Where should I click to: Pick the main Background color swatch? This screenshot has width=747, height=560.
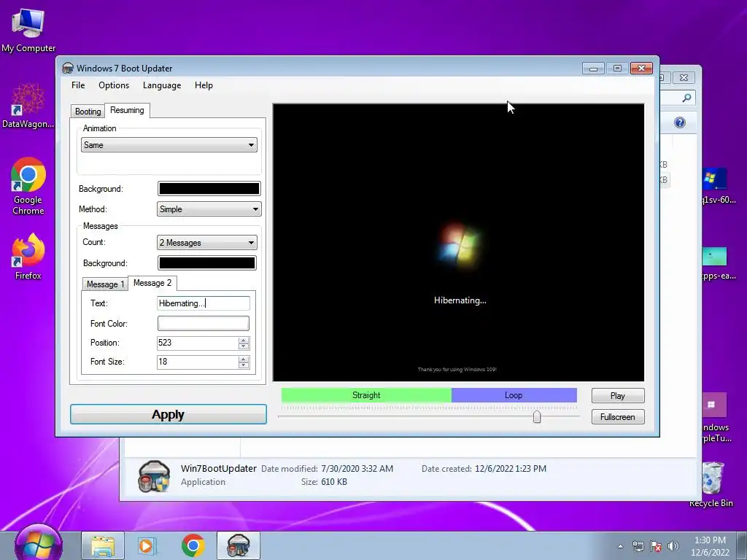pyautogui.click(x=209, y=189)
